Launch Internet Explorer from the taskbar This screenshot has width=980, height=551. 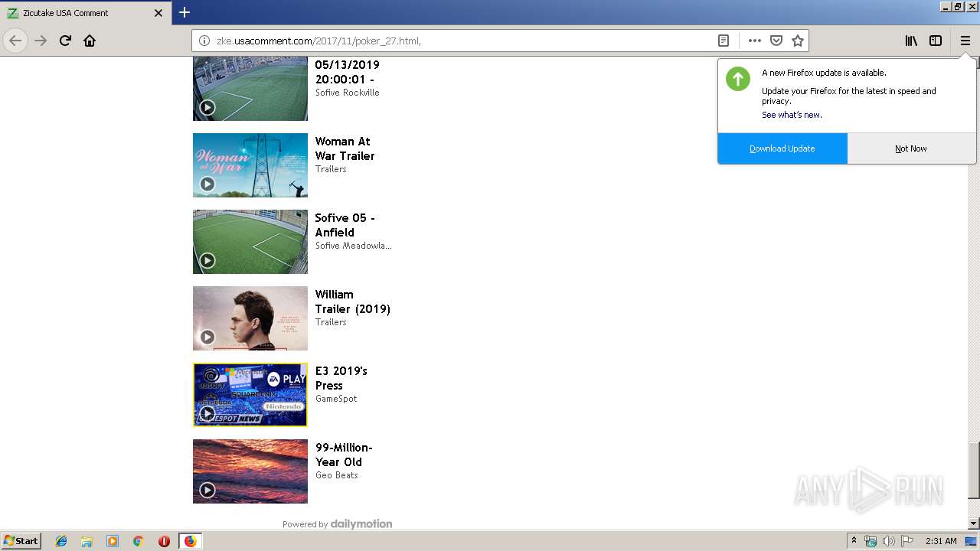pyautogui.click(x=61, y=541)
